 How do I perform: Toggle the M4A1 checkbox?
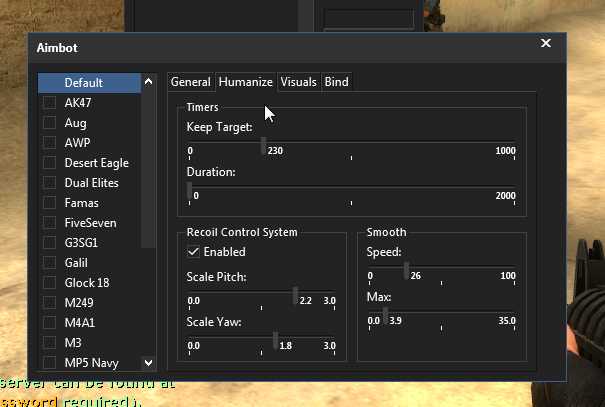[49, 323]
